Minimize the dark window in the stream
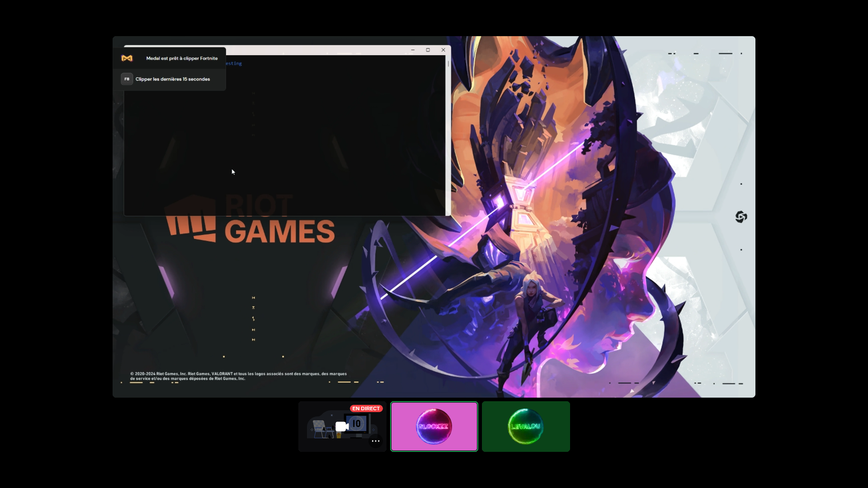Screen dimensions: 868x488 [x=413, y=50]
